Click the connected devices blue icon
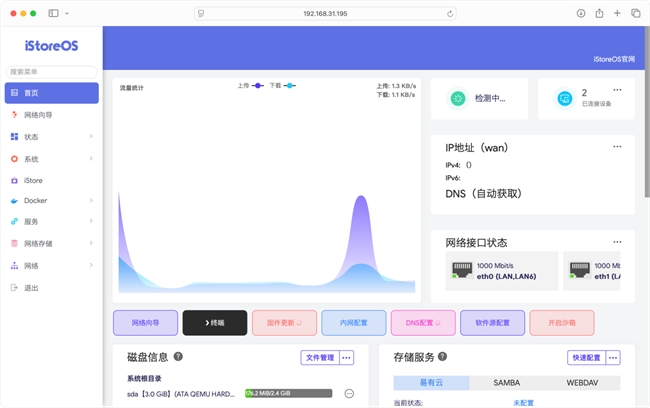Viewport: 650px width, 408px height. coord(565,99)
